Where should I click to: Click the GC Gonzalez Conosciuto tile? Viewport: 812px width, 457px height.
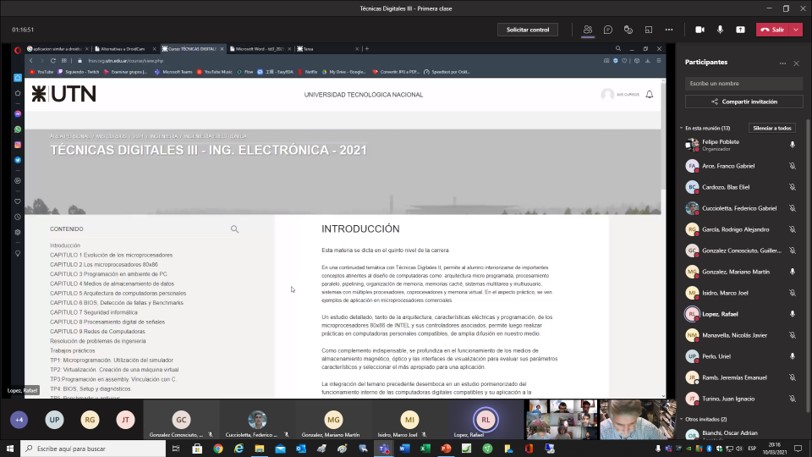coord(181,420)
